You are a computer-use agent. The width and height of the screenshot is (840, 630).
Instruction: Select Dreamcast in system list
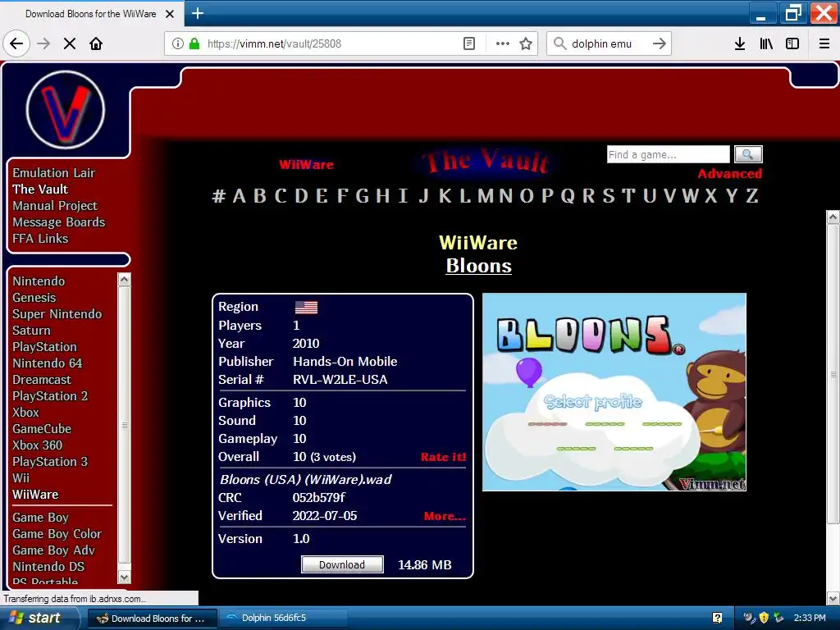[42, 380]
